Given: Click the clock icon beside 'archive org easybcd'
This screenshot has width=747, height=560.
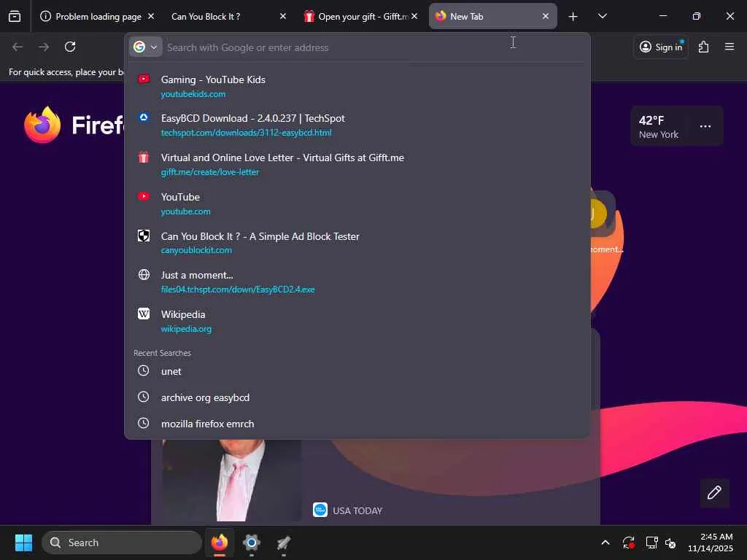Looking at the screenshot, I should coord(144,397).
